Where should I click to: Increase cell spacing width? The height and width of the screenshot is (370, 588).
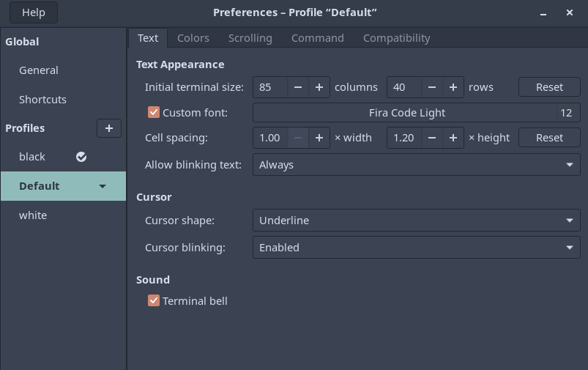click(x=319, y=138)
